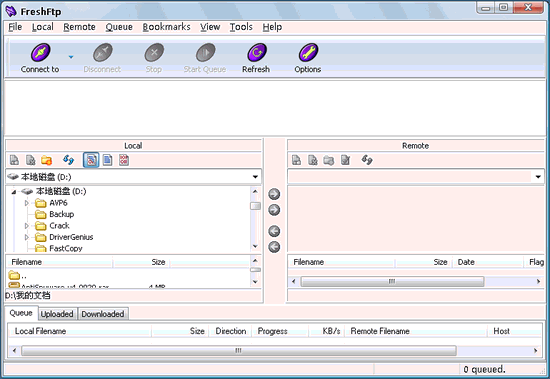This screenshot has height=379, width=550.
Task: Click the remote panel refresh arrows icon
Action: tap(367, 160)
